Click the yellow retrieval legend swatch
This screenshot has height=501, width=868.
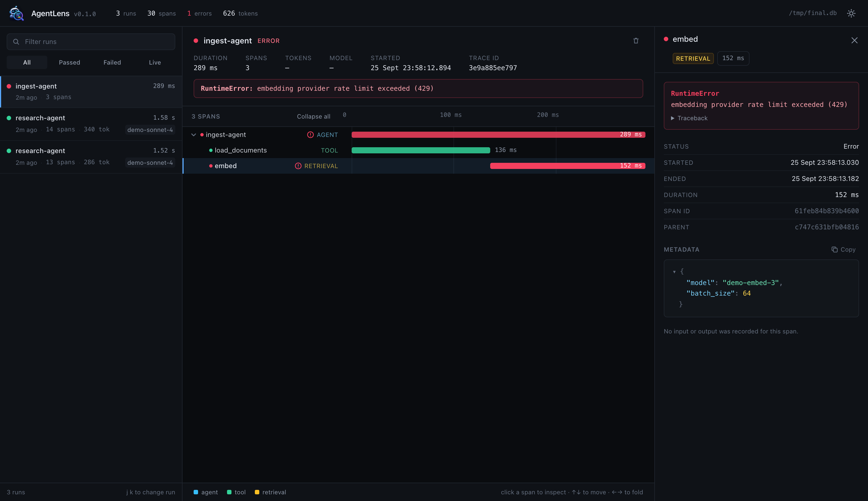[257, 492]
